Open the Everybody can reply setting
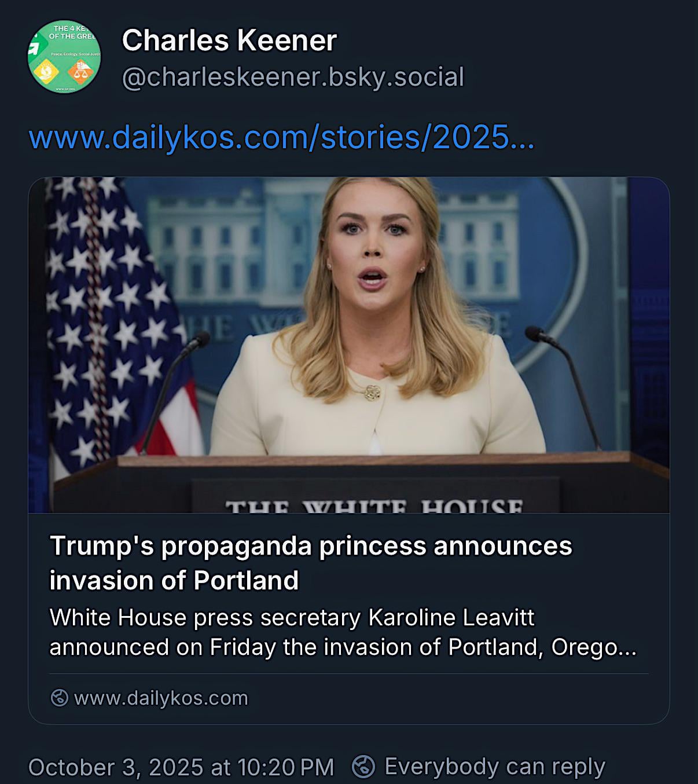698x784 pixels. click(x=494, y=767)
